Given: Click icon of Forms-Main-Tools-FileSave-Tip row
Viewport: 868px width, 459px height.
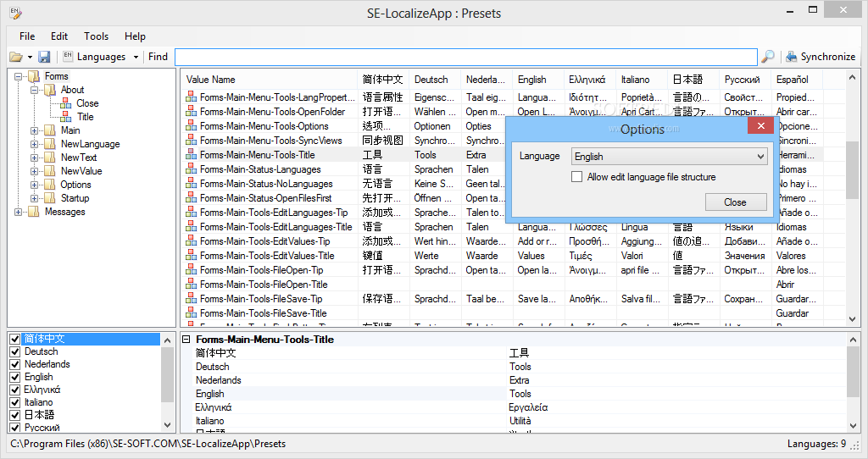Looking at the screenshot, I should pos(191,299).
